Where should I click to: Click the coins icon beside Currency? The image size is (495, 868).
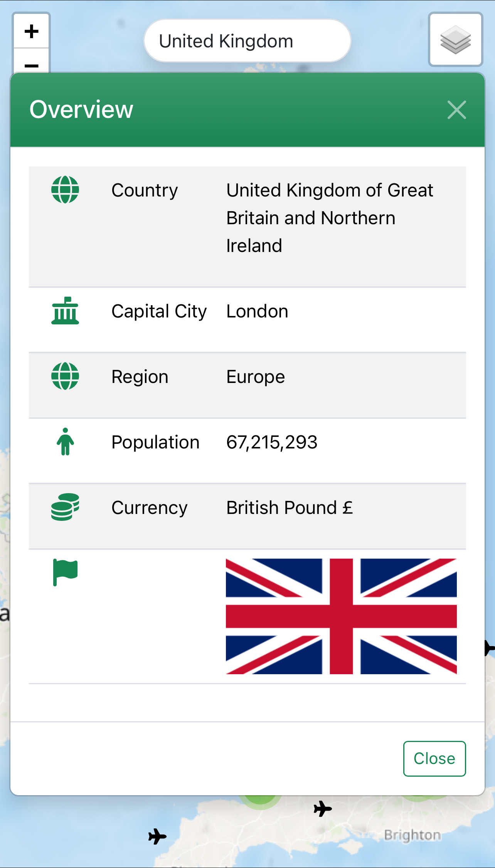click(x=65, y=507)
